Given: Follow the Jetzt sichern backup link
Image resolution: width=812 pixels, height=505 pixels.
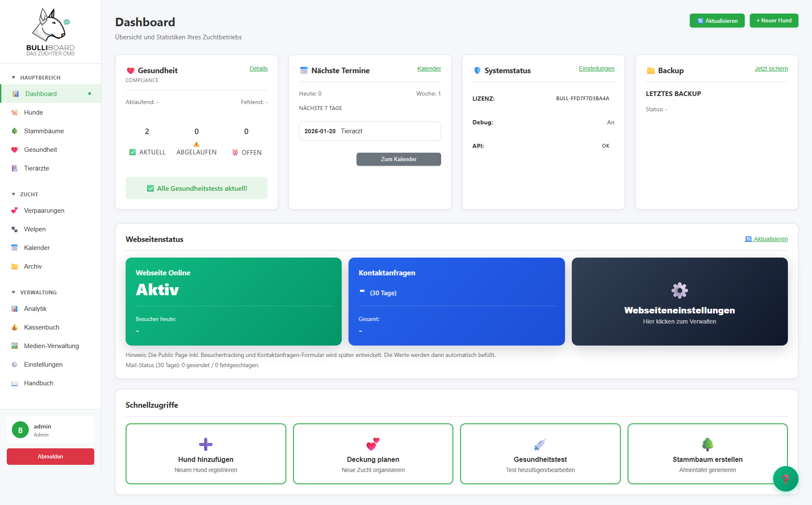Looking at the screenshot, I should (x=771, y=69).
